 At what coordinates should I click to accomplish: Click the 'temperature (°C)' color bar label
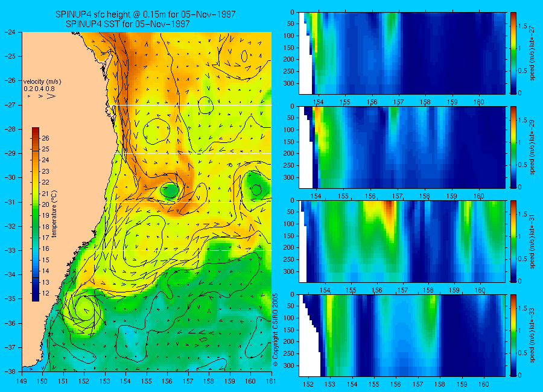click(x=54, y=214)
